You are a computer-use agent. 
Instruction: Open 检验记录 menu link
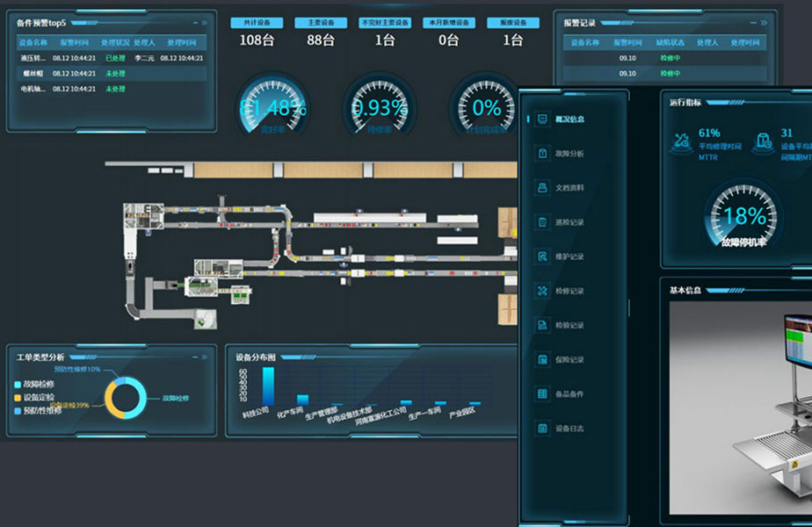569,325
